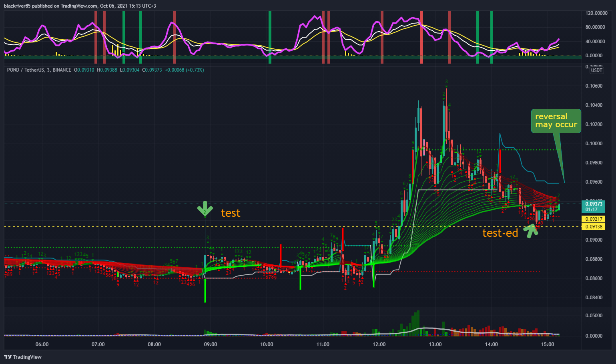Click the 0.05000 volume scale label

point(594,316)
